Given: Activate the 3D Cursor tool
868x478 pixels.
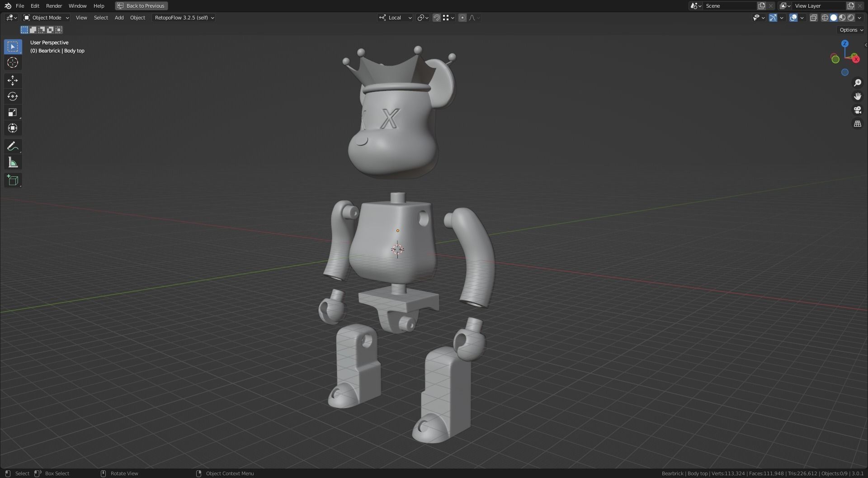Looking at the screenshot, I should [13, 62].
